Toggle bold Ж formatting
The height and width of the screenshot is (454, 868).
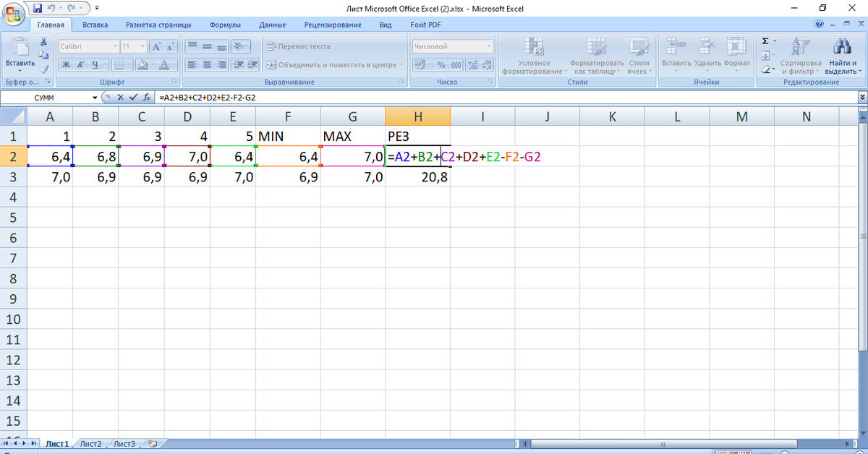pos(65,64)
